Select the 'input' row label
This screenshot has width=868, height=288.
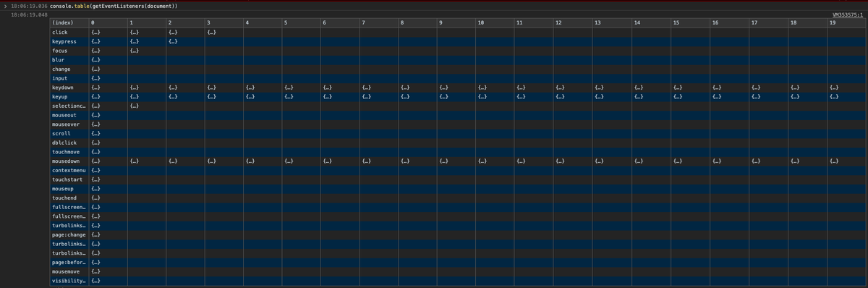60,78
